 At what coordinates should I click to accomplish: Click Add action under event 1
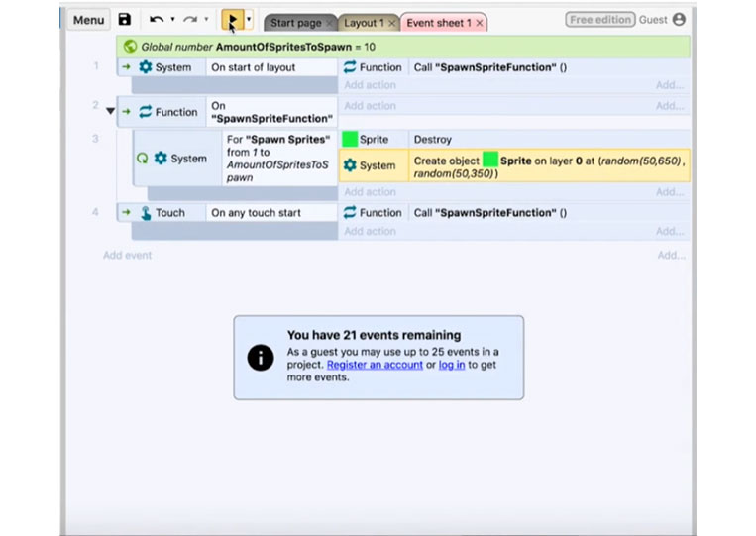pyautogui.click(x=370, y=85)
